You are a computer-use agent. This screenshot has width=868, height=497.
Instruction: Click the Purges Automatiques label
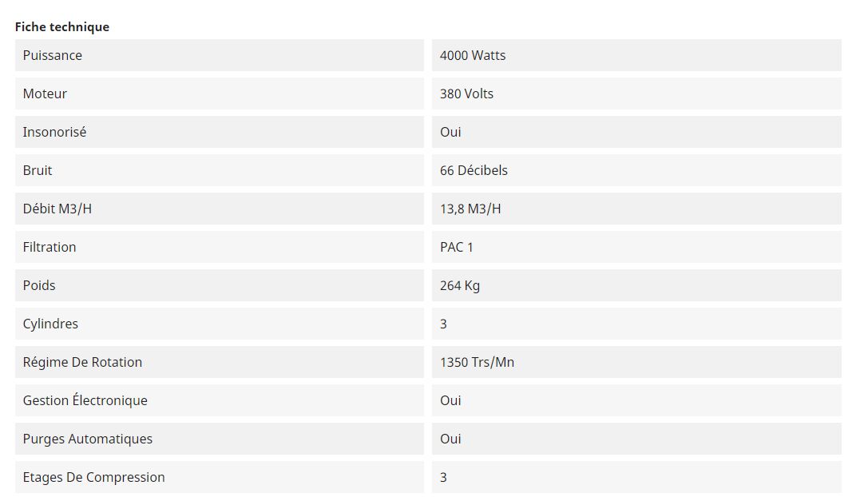click(x=87, y=439)
